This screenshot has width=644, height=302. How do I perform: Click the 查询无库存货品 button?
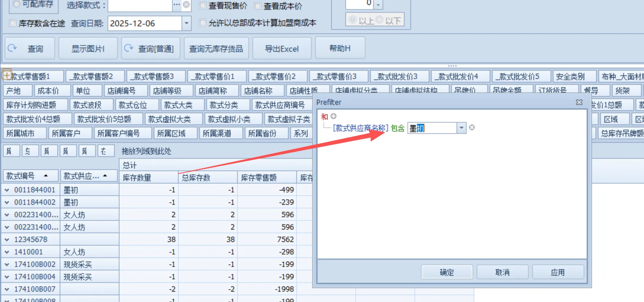216,48
